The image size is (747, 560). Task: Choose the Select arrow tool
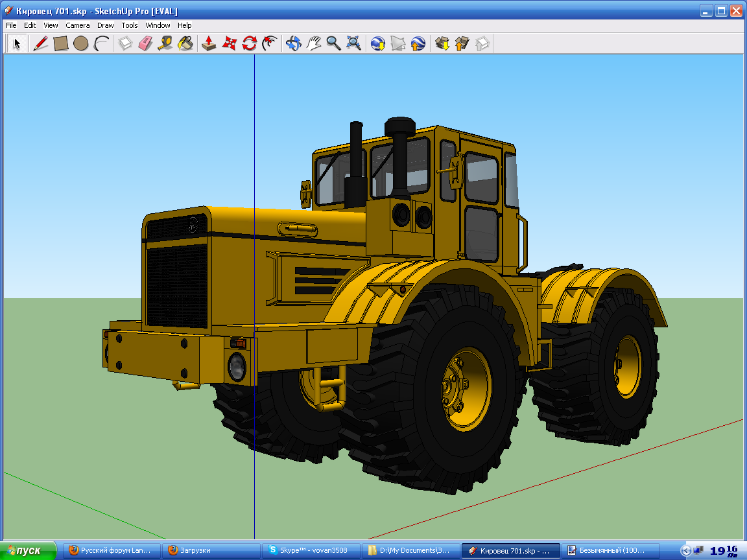[17, 44]
